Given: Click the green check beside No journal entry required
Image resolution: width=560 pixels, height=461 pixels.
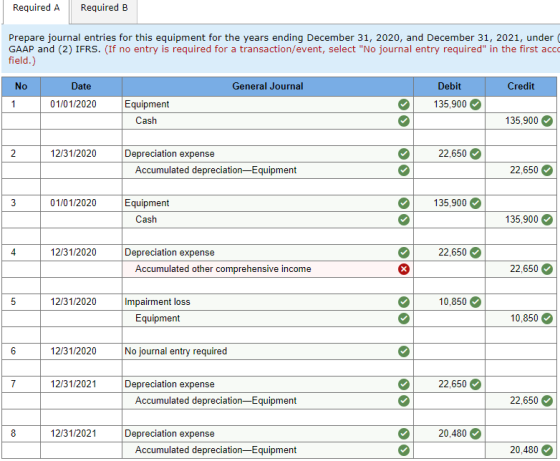Looking at the screenshot, I should [404, 351].
